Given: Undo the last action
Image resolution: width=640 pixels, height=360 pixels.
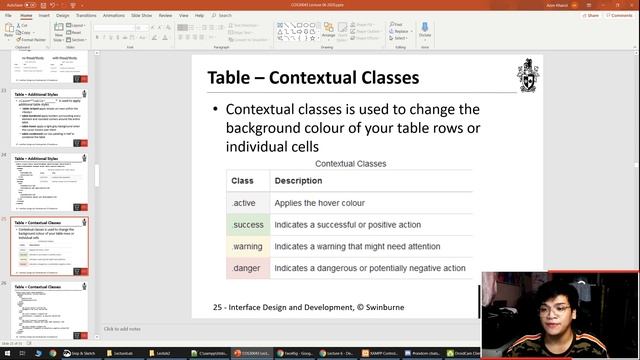Looking at the screenshot, I should click(52, 5).
